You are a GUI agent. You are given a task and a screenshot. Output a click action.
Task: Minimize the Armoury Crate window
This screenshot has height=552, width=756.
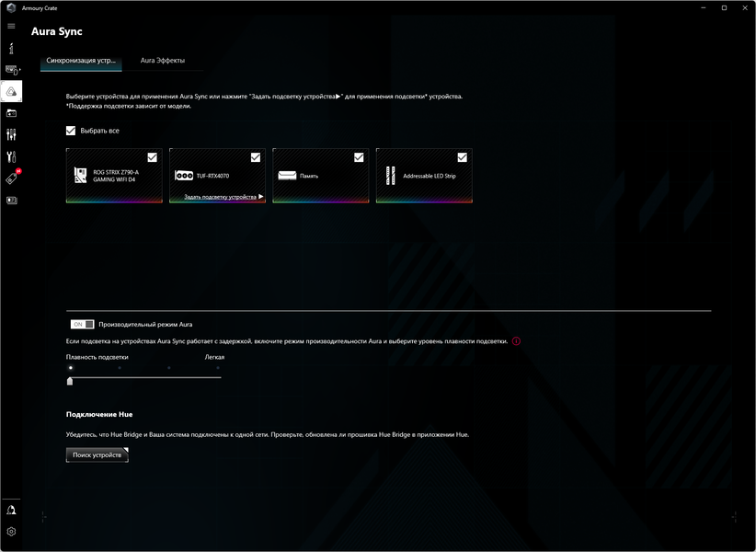pyautogui.click(x=704, y=8)
